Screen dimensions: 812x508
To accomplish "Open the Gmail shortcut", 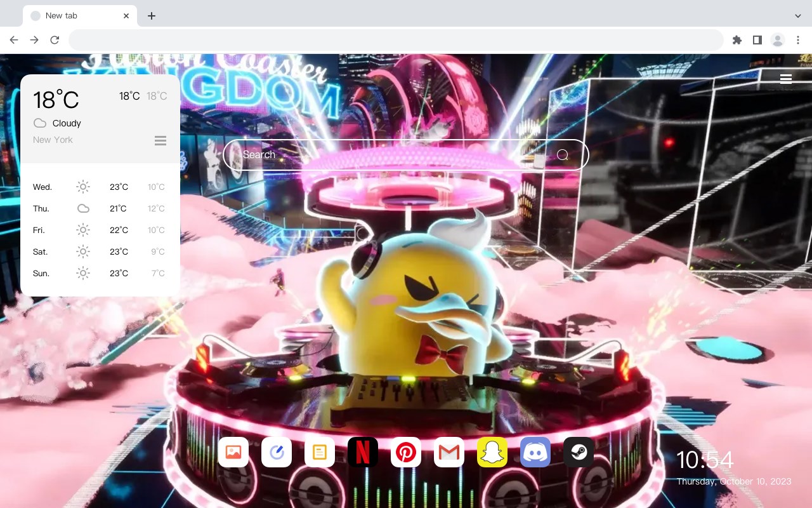I will (449, 452).
